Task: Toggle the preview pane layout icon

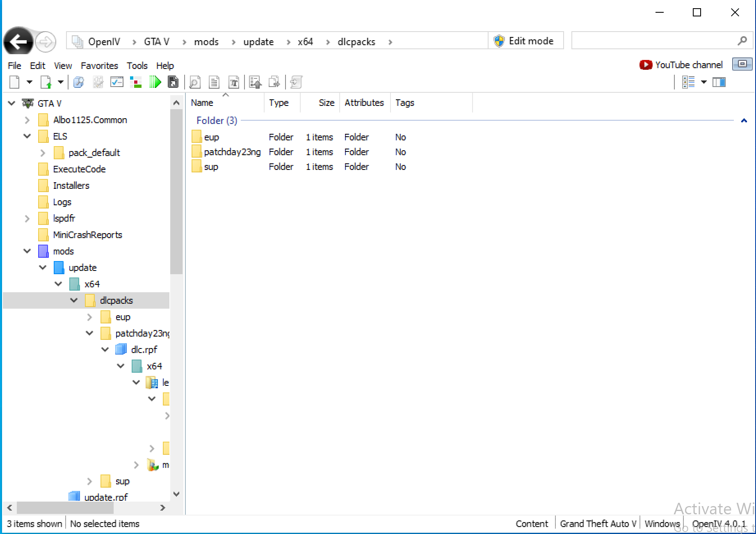Action: (719, 82)
